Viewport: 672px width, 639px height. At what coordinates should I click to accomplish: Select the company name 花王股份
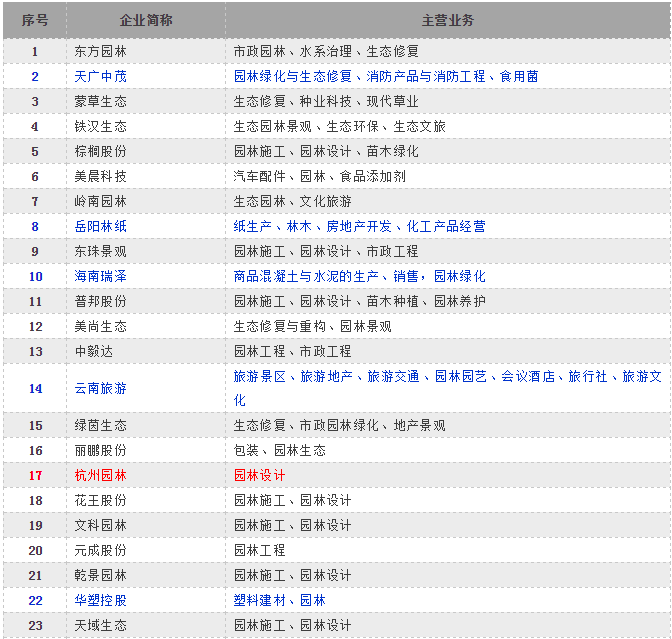pos(100,500)
